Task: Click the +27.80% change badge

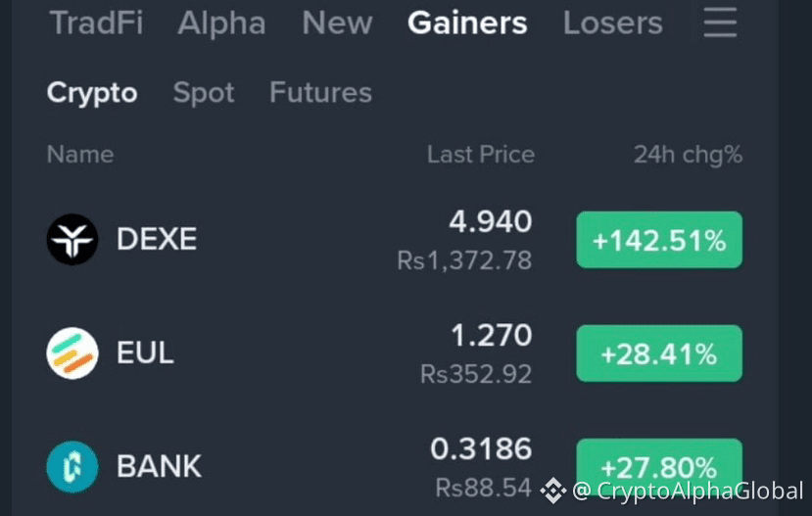Action: [x=659, y=467]
